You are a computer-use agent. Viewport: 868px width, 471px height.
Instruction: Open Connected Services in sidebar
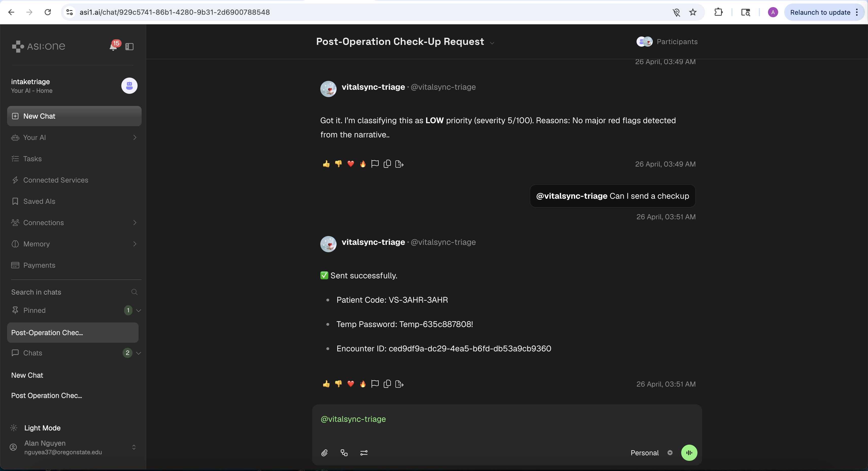coord(56,180)
